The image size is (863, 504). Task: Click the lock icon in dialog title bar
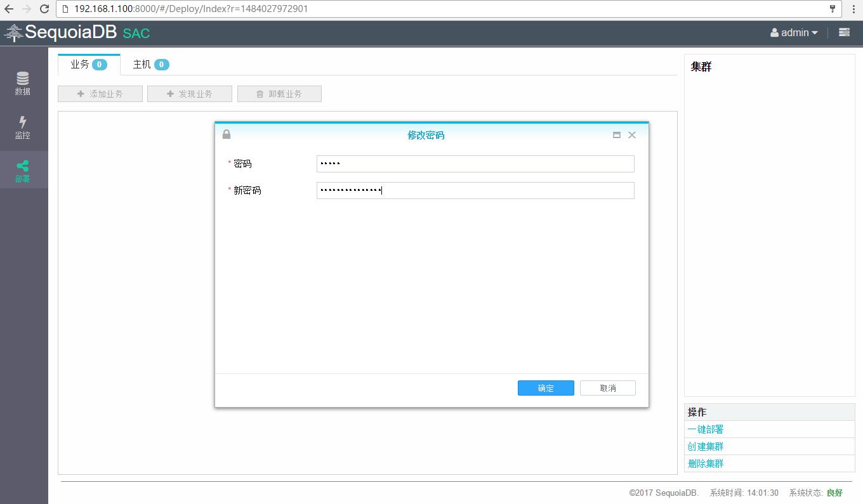[227, 134]
